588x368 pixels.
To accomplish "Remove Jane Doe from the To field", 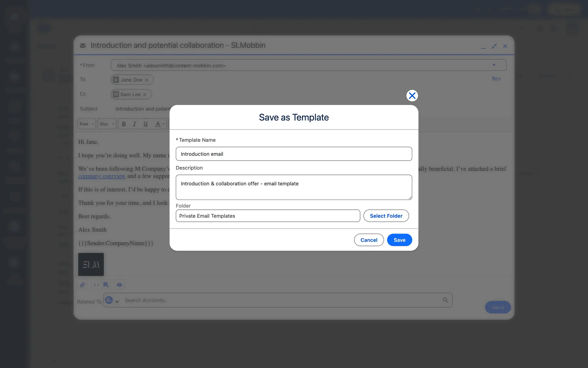I will pos(147,80).
